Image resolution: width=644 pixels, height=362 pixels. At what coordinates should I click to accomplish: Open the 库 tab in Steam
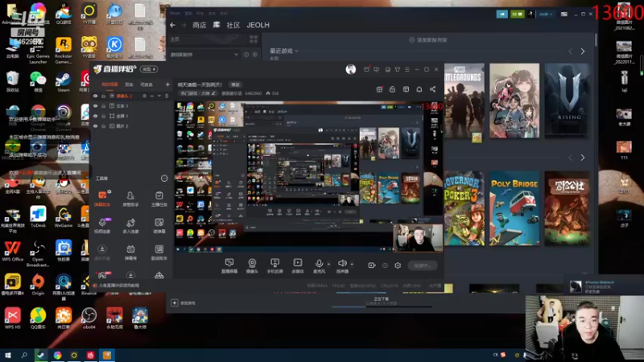(x=217, y=25)
